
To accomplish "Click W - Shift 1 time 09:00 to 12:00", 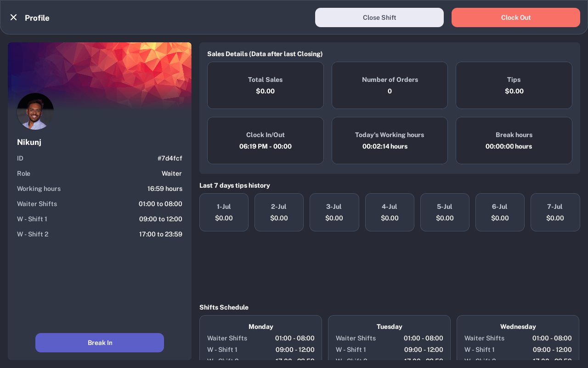I will point(161,219).
